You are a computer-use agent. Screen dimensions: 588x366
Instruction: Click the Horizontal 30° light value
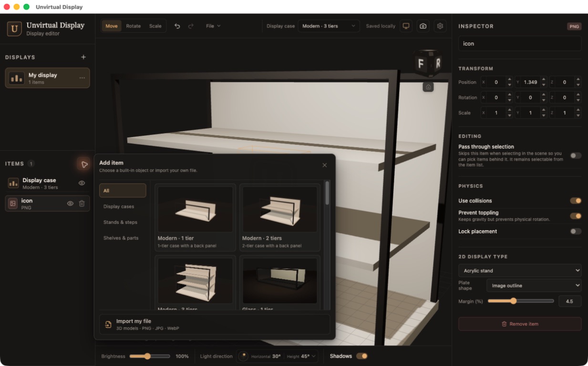click(x=276, y=356)
